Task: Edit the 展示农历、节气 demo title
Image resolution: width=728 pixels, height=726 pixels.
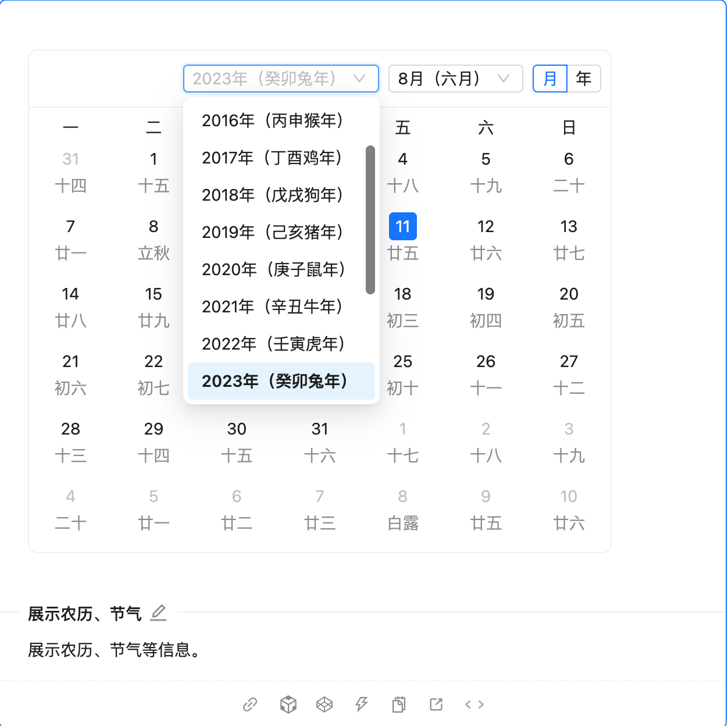Action: pos(158,613)
